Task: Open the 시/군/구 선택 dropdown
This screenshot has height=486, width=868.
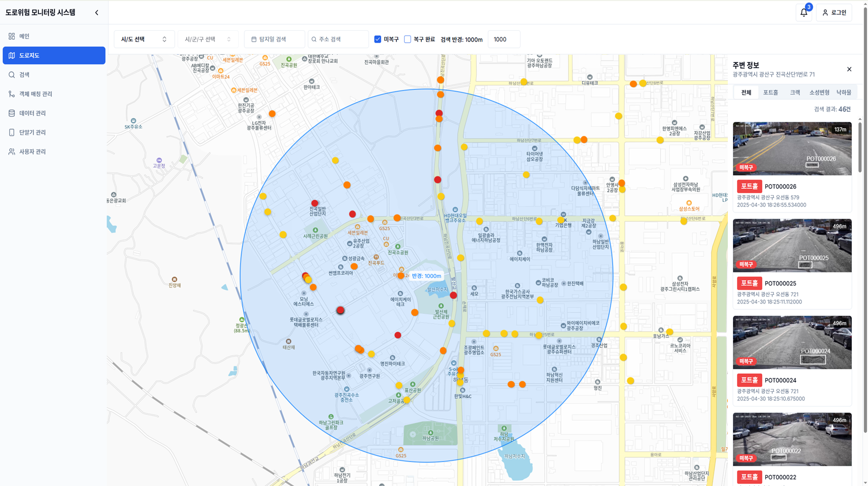Action: click(x=208, y=39)
